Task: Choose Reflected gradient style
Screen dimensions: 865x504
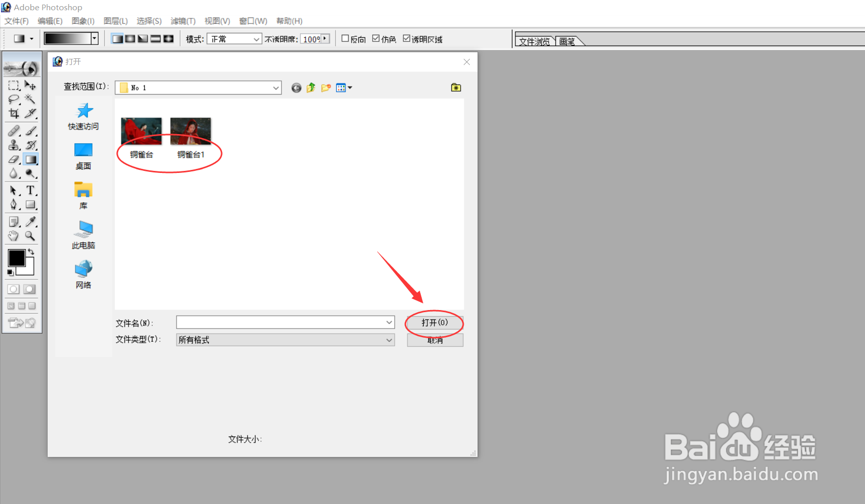Action: (x=156, y=39)
